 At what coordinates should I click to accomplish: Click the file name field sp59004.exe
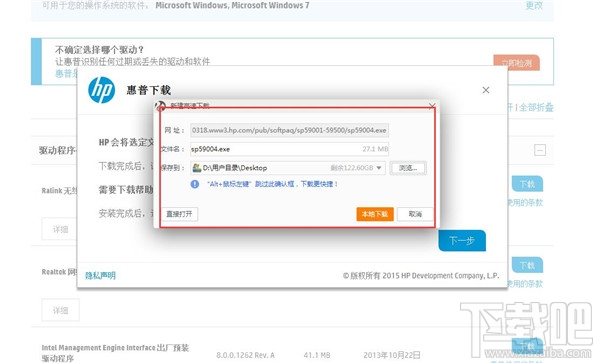click(x=289, y=149)
